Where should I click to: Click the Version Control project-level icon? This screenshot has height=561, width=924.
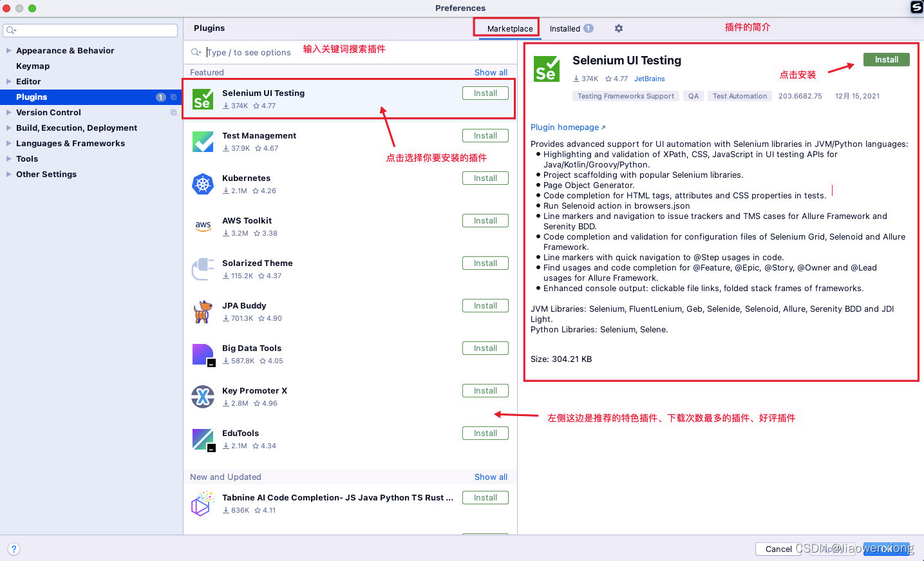point(173,113)
